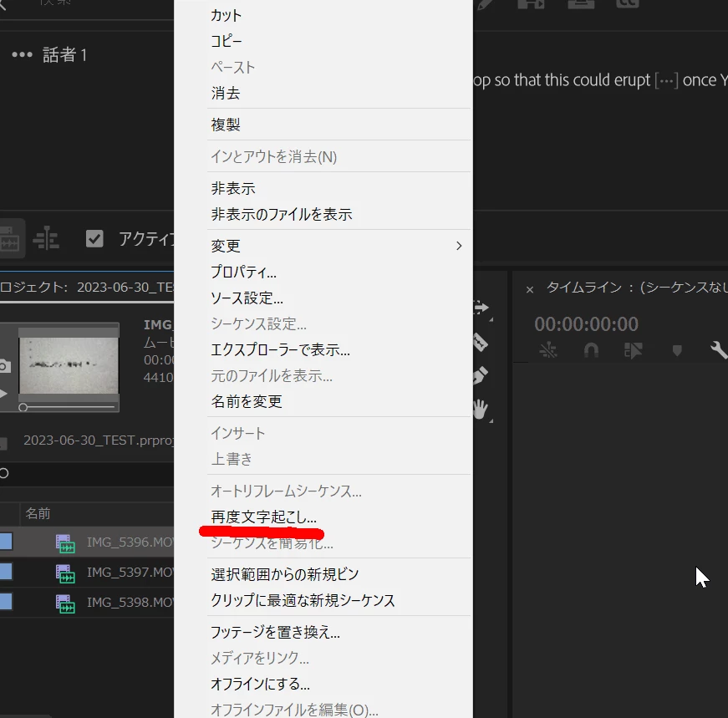
Task: Select IMG_5398.MOV in the project bin
Action: (130, 603)
